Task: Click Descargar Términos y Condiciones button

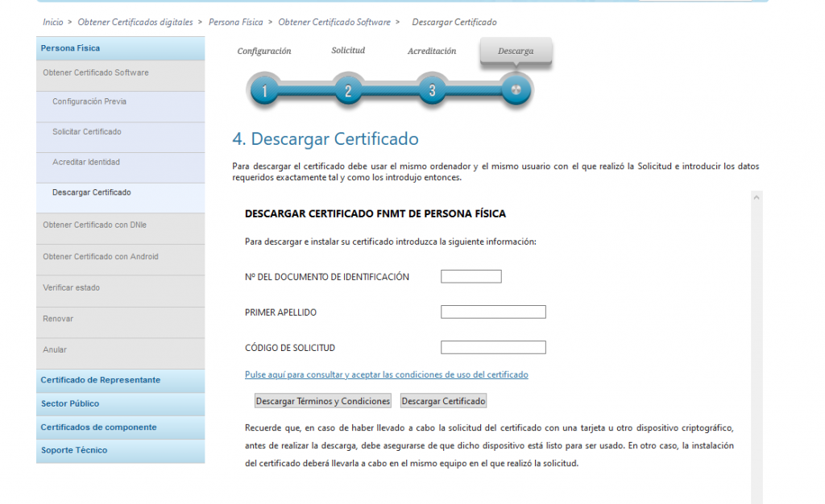Action: [322, 401]
